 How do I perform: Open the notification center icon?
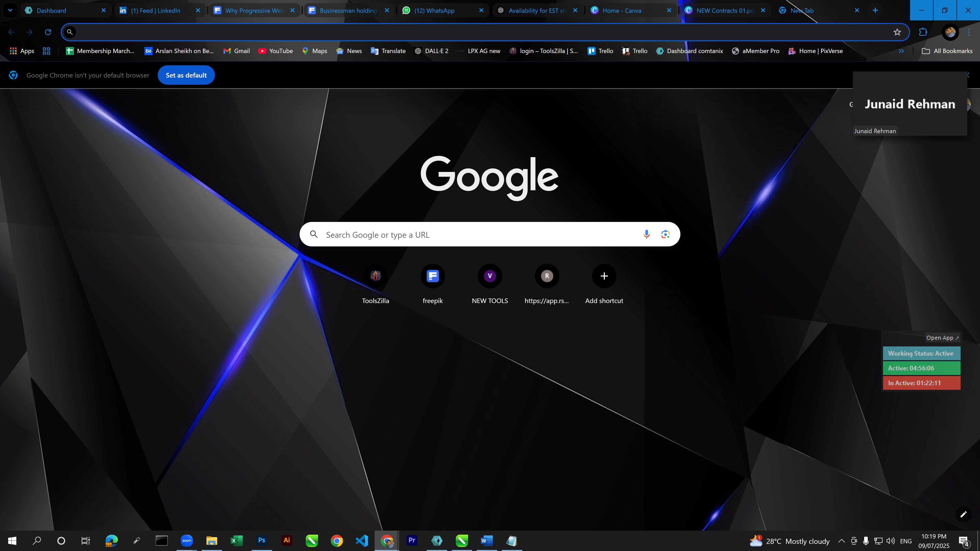coord(964,541)
